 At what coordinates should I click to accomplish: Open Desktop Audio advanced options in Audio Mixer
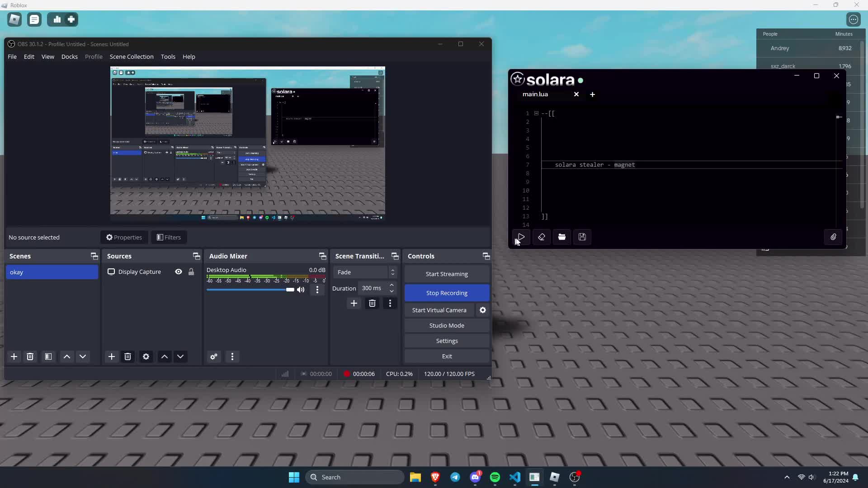pyautogui.click(x=317, y=290)
